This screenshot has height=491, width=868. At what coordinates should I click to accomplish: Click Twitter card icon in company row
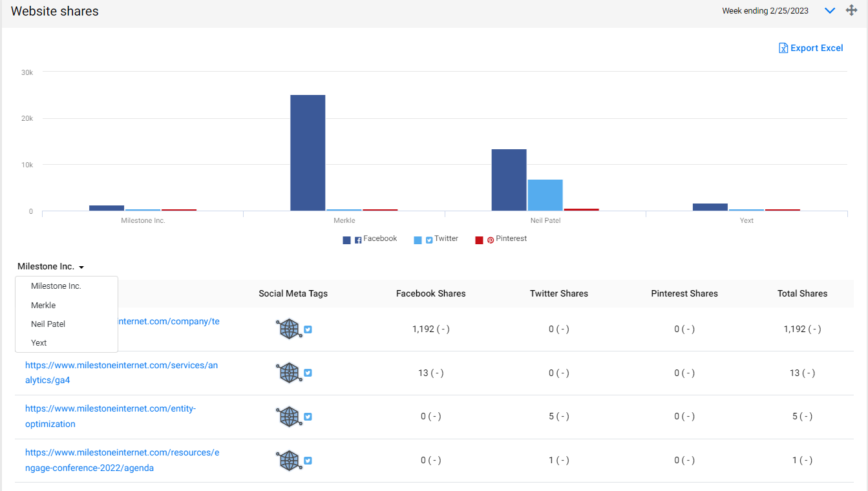tap(308, 329)
